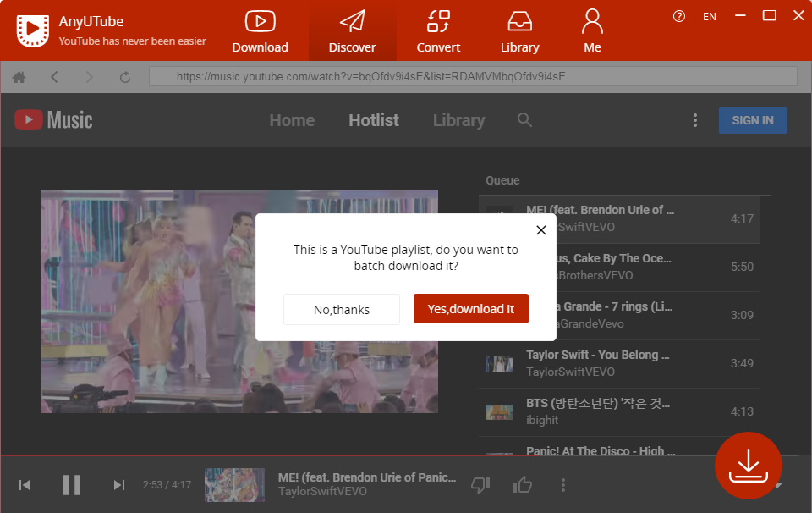Open the Hotlist page

[374, 120]
